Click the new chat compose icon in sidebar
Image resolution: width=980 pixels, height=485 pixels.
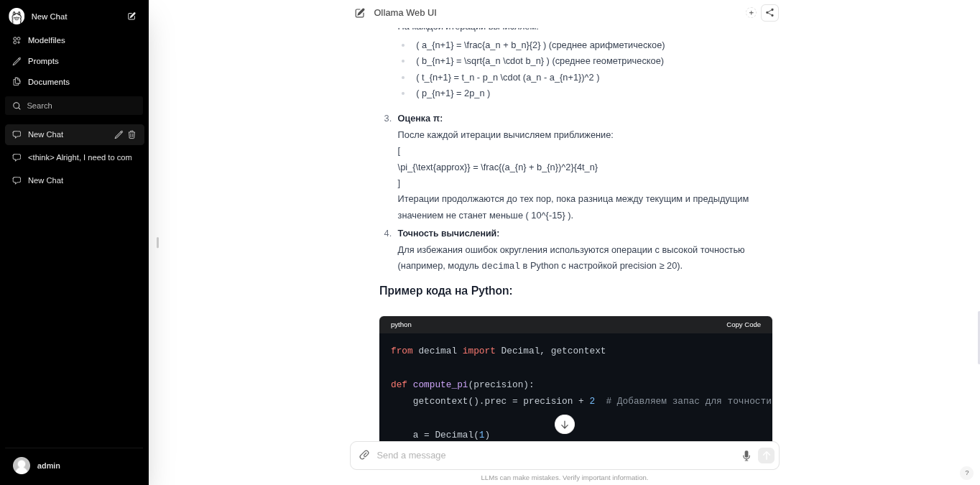(x=131, y=17)
